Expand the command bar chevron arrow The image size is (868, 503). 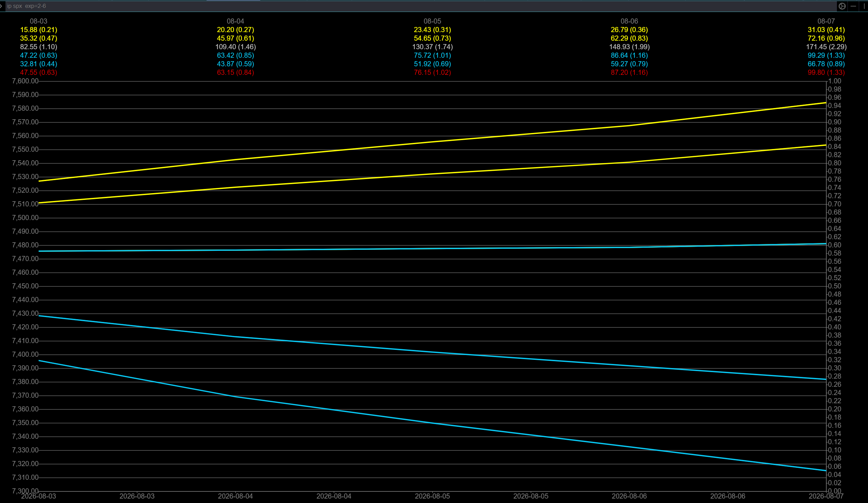point(1,6)
